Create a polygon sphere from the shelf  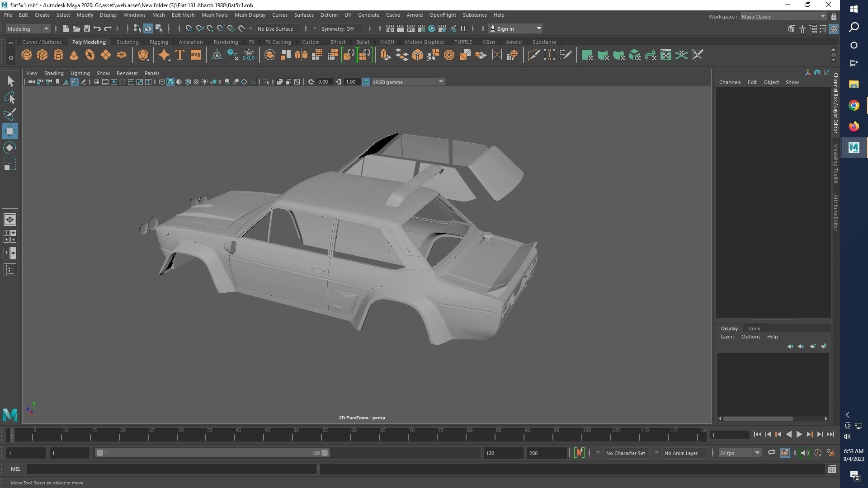click(x=27, y=55)
